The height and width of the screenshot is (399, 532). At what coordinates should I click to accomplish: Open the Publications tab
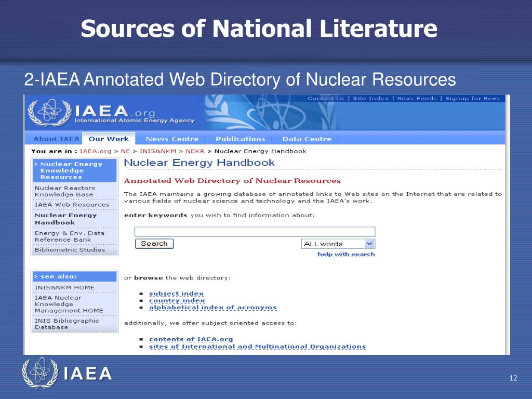point(240,139)
